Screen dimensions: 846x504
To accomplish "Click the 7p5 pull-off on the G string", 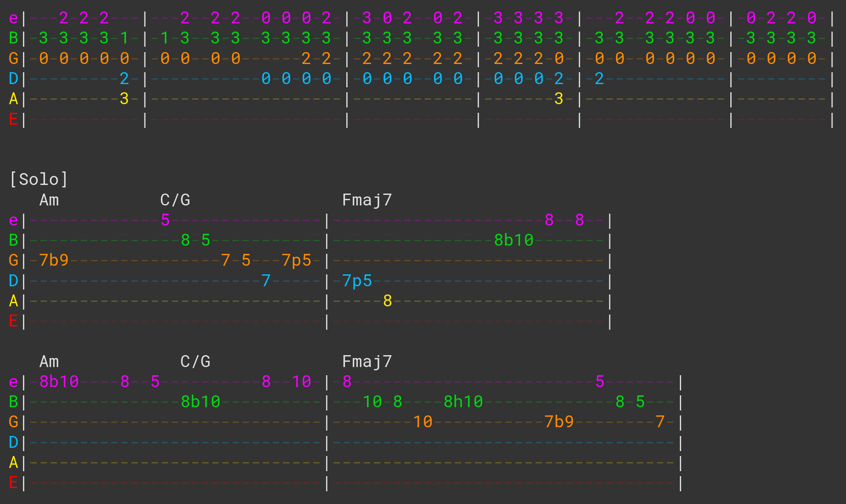I will coord(296,260).
